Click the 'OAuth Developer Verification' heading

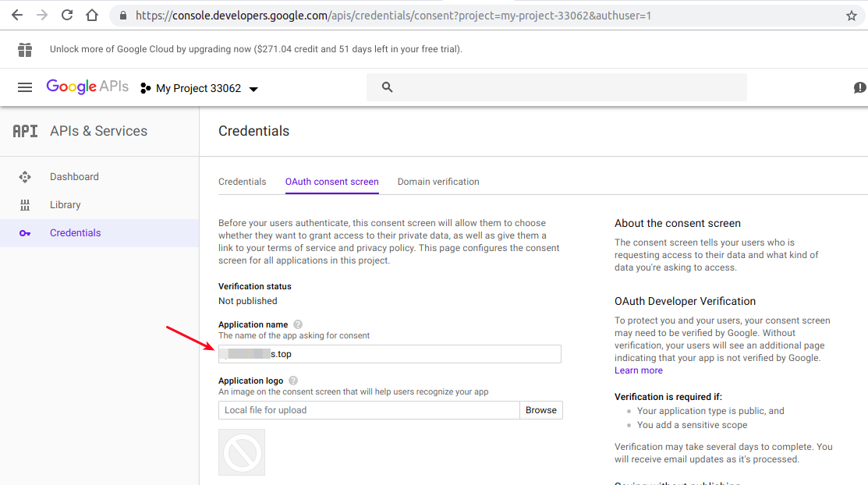pyautogui.click(x=685, y=301)
